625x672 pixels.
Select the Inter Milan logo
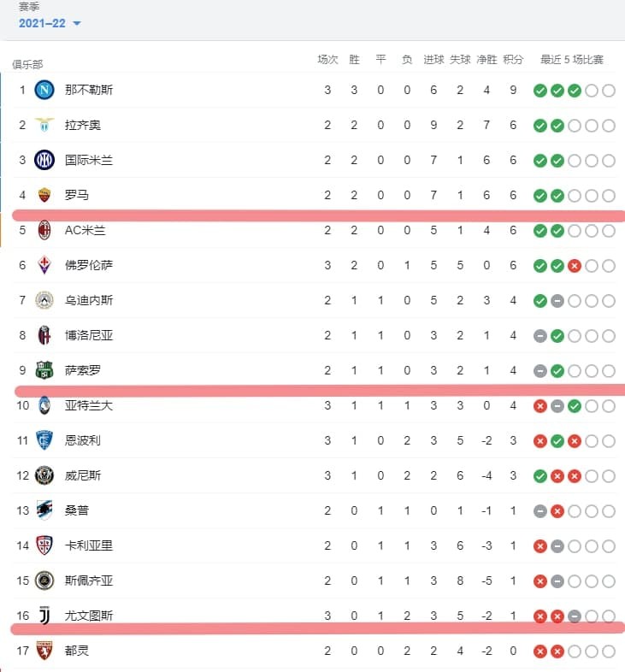(x=44, y=160)
